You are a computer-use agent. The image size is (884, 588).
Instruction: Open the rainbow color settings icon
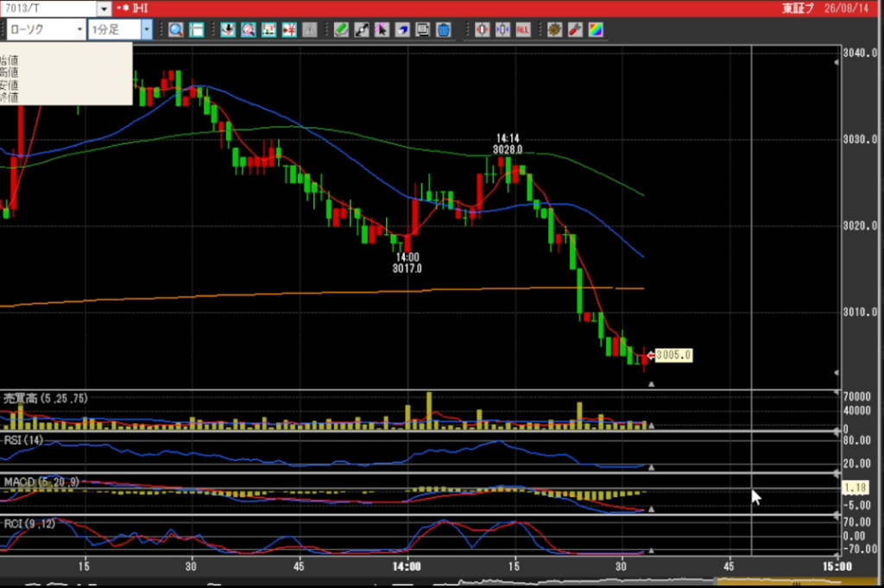(596, 30)
